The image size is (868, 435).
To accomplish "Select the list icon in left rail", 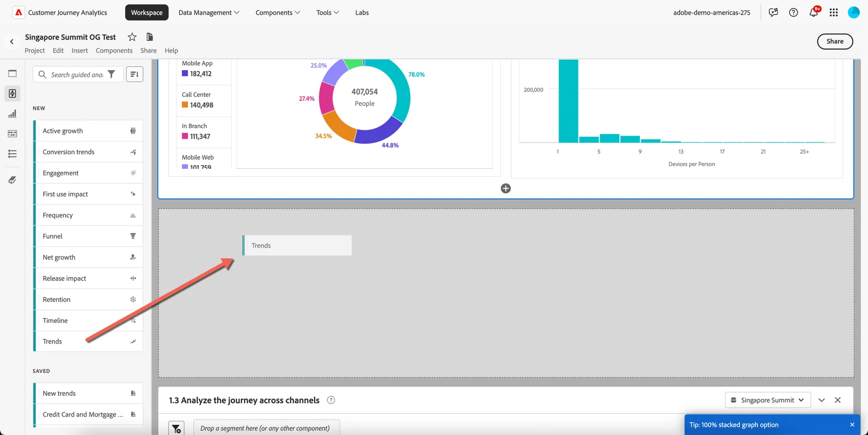I will coord(13,154).
